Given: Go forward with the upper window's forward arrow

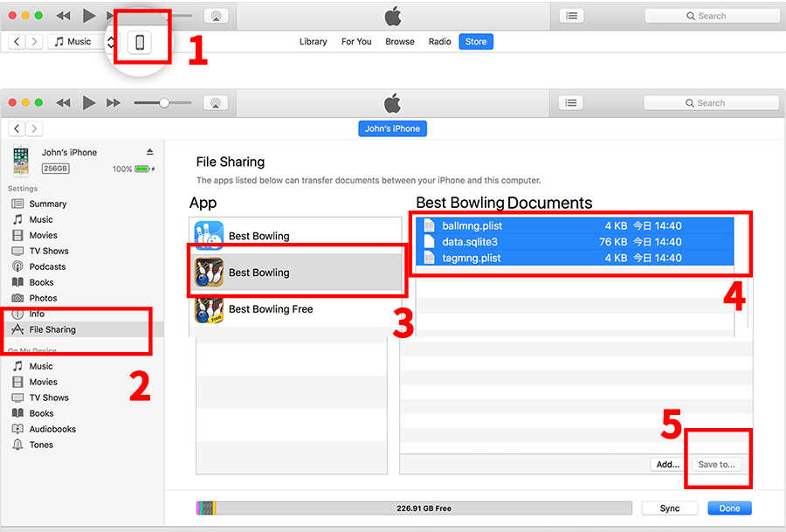Looking at the screenshot, I should [x=34, y=42].
